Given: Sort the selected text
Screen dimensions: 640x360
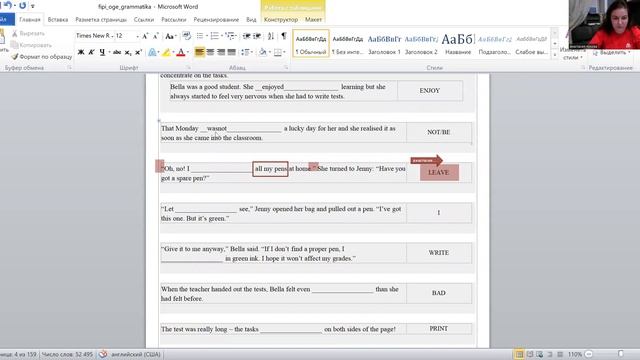Looking at the screenshot, I should [x=271, y=36].
